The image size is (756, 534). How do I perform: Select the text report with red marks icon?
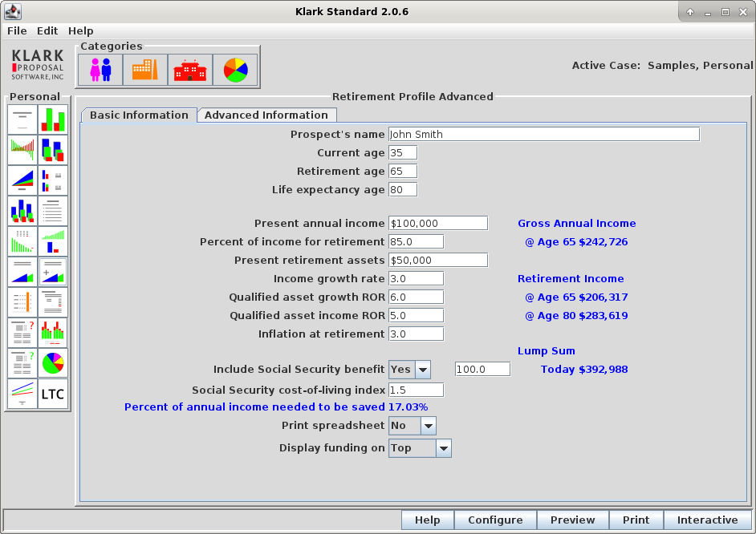click(x=52, y=302)
